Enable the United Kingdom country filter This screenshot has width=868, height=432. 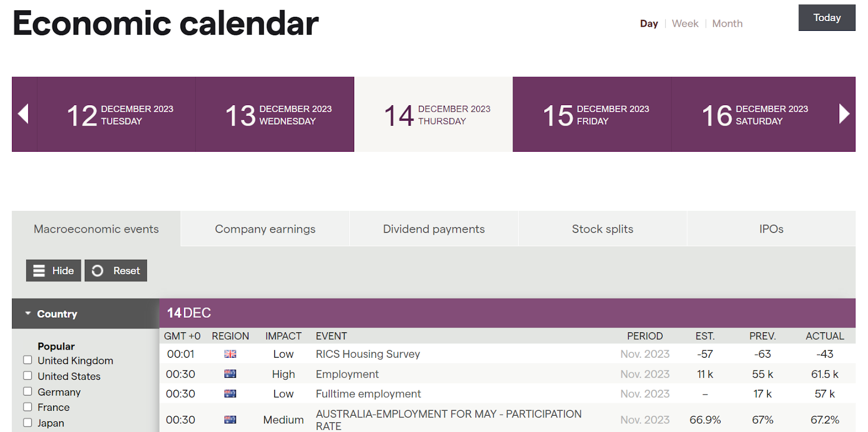coord(28,360)
